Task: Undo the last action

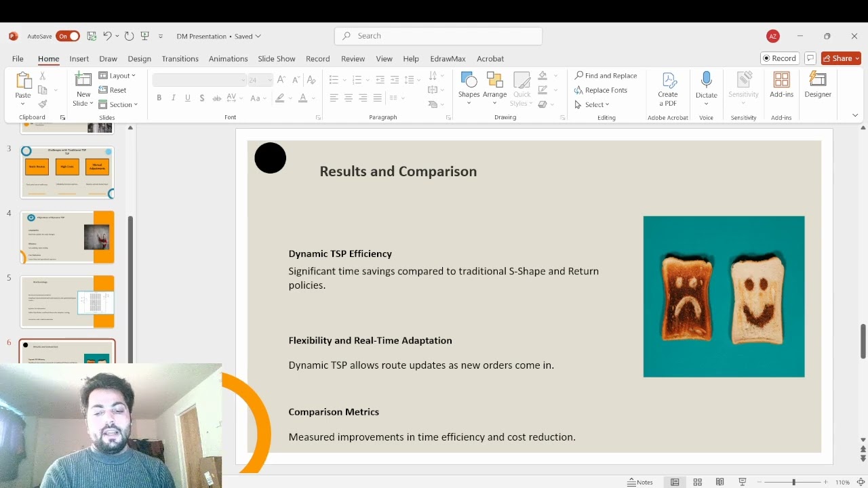Action: tap(106, 36)
